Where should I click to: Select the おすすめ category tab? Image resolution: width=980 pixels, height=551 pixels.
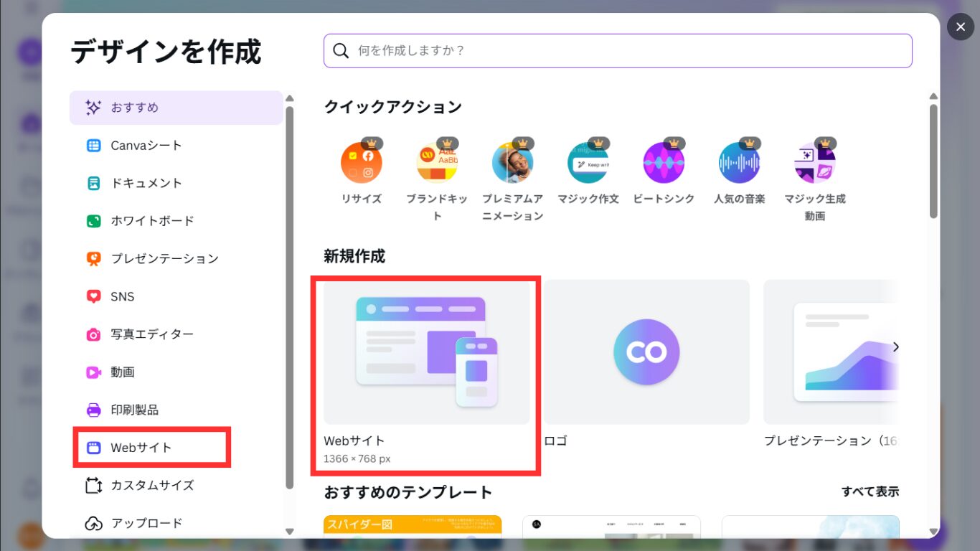(176, 108)
